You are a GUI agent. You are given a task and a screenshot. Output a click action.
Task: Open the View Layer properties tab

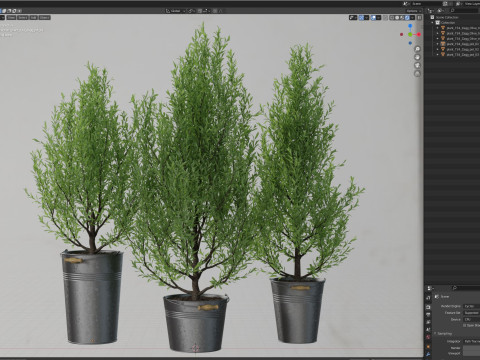428,322
